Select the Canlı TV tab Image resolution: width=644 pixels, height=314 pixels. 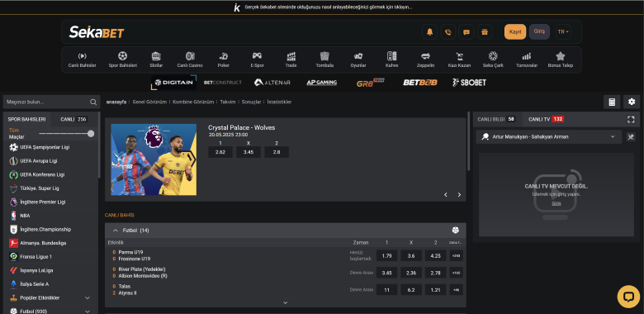(x=546, y=119)
